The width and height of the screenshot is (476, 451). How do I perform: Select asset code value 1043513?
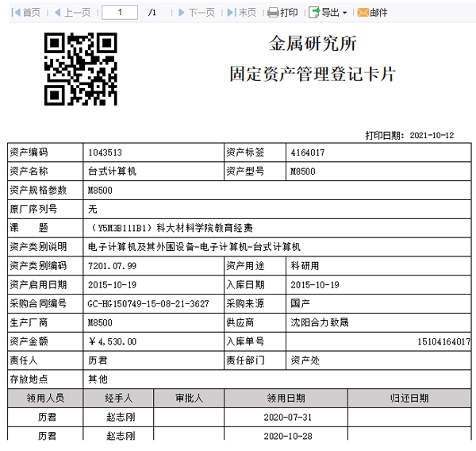pos(105,152)
